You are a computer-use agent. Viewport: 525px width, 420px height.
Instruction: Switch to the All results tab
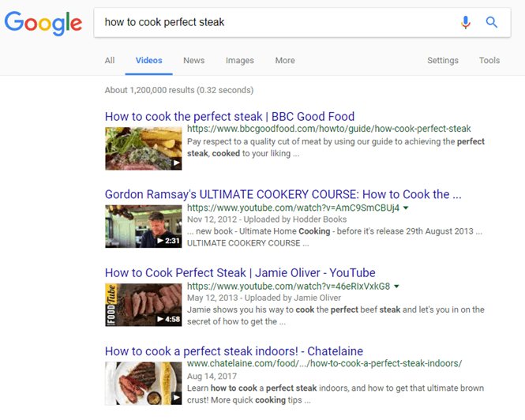coord(110,60)
